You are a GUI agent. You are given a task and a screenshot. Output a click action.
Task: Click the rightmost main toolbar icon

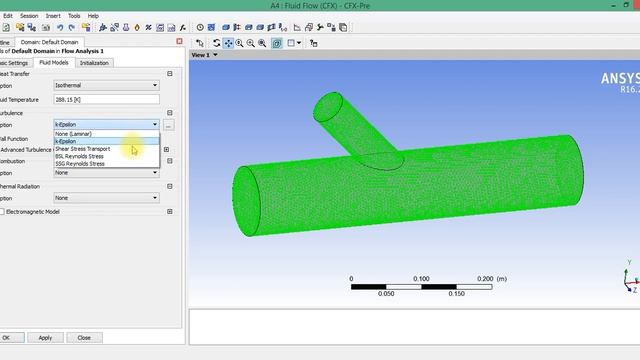pos(343,27)
